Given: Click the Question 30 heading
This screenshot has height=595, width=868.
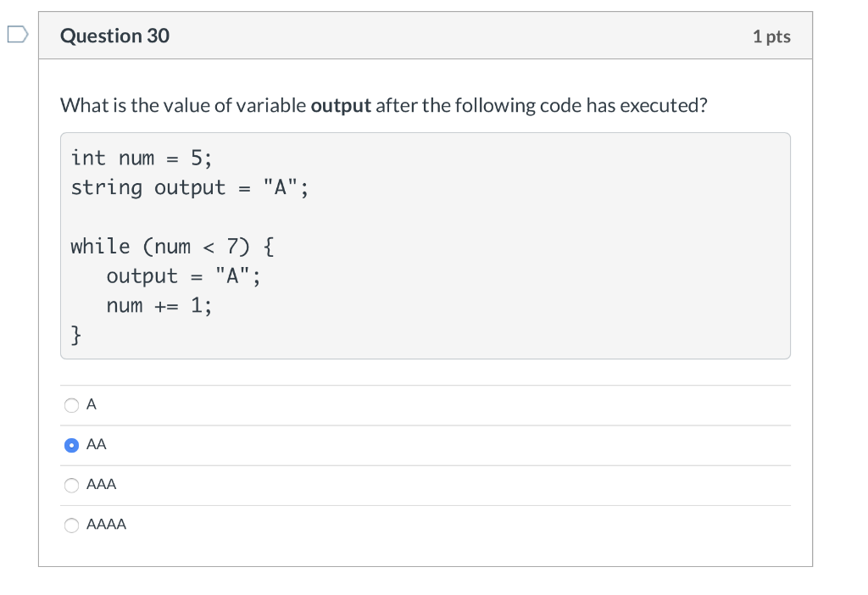Looking at the screenshot, I should (115, 36).
